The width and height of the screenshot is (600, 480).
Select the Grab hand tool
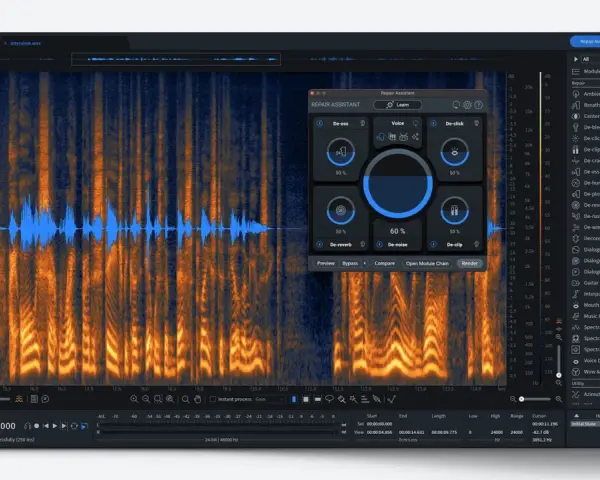(x=197, y=399)
